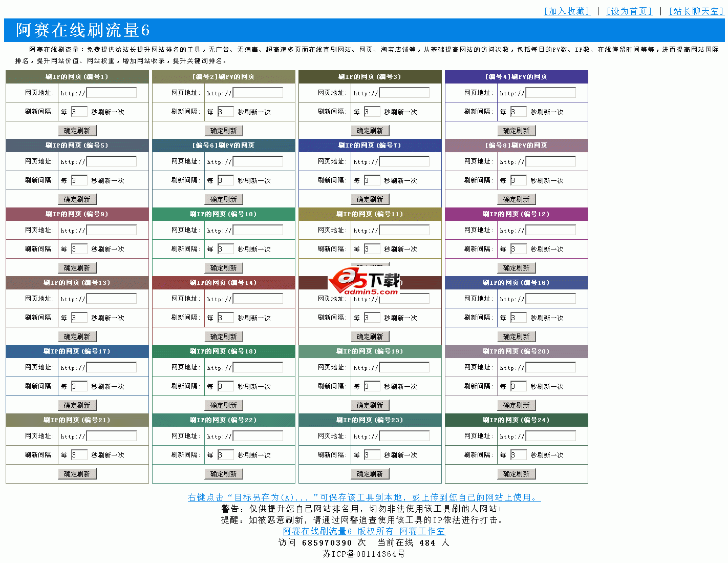Click 确定刷新 button in panel 编号10
728x563 pixels.
tap(223, 267)
